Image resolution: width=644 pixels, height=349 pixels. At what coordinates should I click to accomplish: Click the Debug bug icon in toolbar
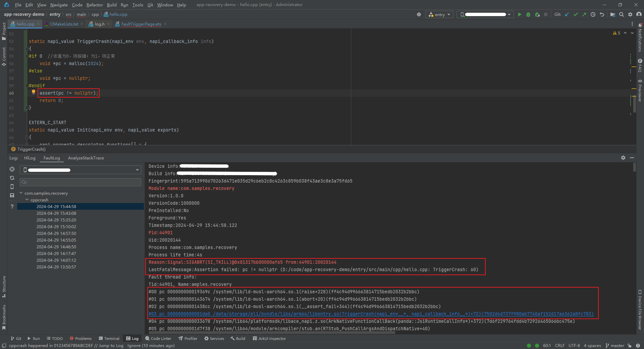(x=528, y=14)
